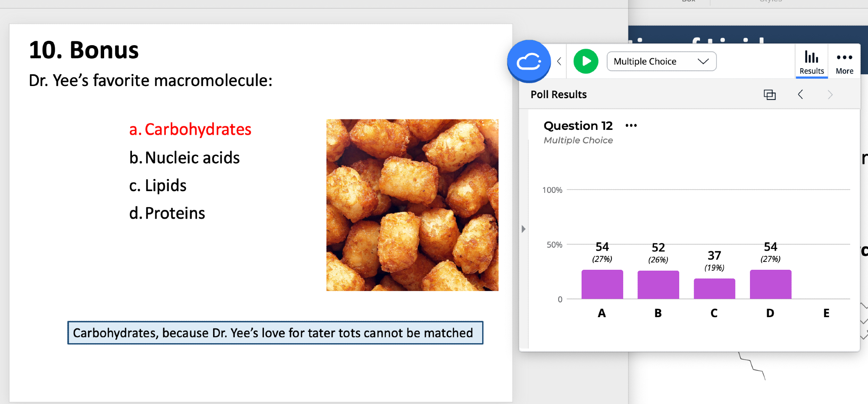Click answer label B under the chart

click(x=658, y=313)
